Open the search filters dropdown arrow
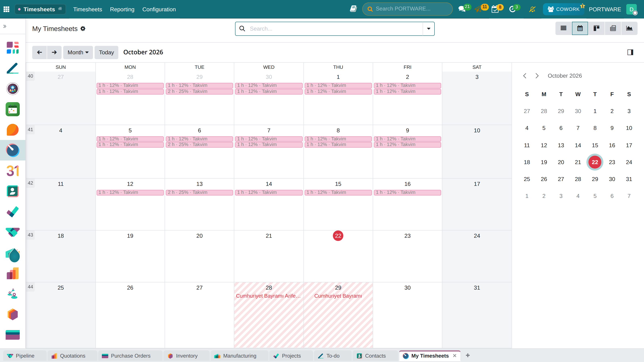 pyautogui.click(x=428, y=29)
